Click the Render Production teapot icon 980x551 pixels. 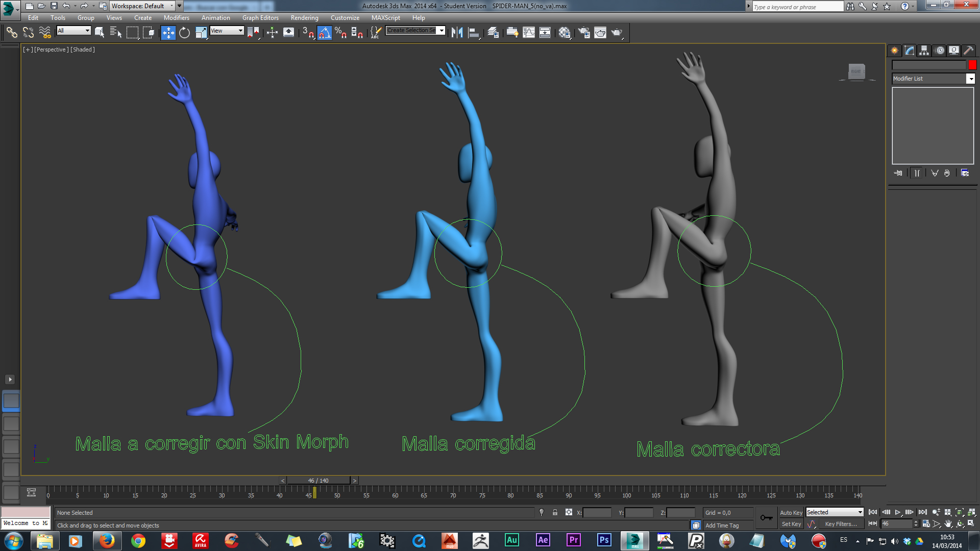click(617, 33)
